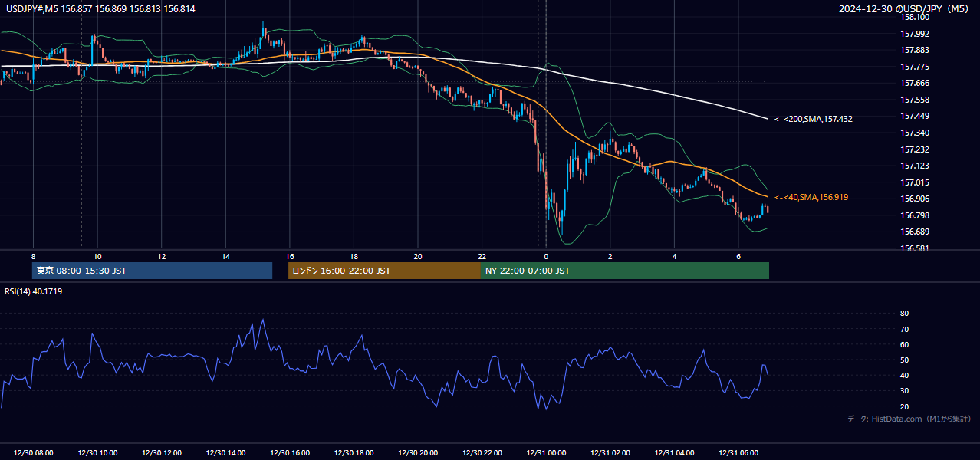Viewport: 980px width, 460px height.
Task: Click hour label 8 on chart time axis
Action: pyautogui.click(x=33, y=256)
